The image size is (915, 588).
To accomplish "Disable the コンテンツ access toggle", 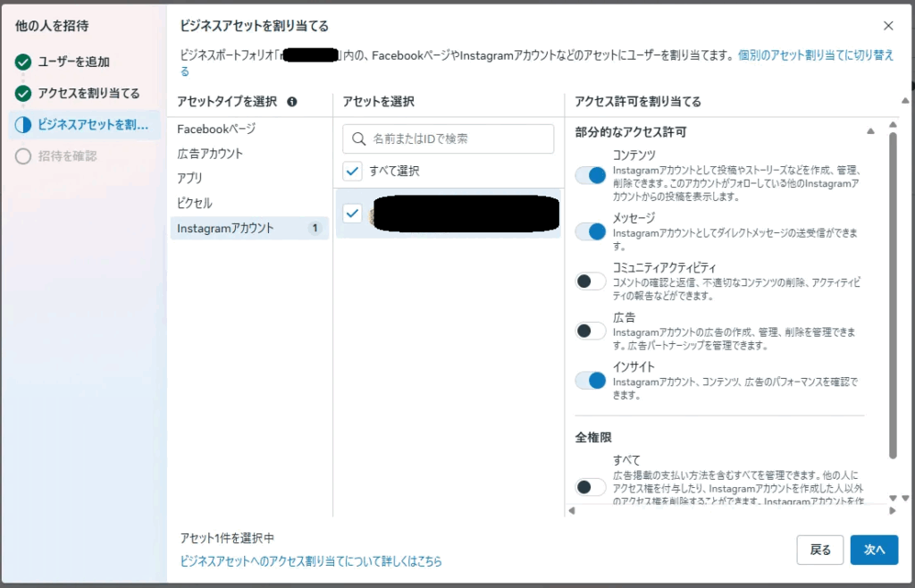I will (591, 175).
